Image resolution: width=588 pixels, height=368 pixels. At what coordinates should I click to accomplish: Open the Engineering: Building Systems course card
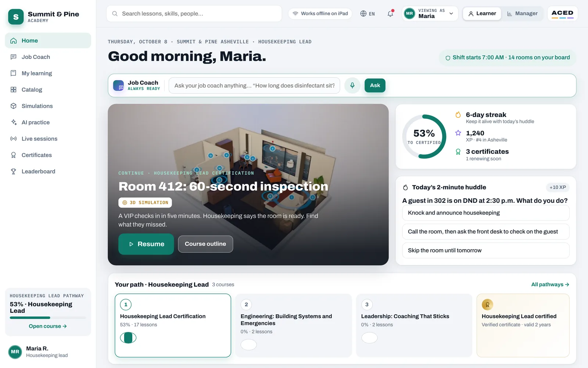tap(294, 325)
